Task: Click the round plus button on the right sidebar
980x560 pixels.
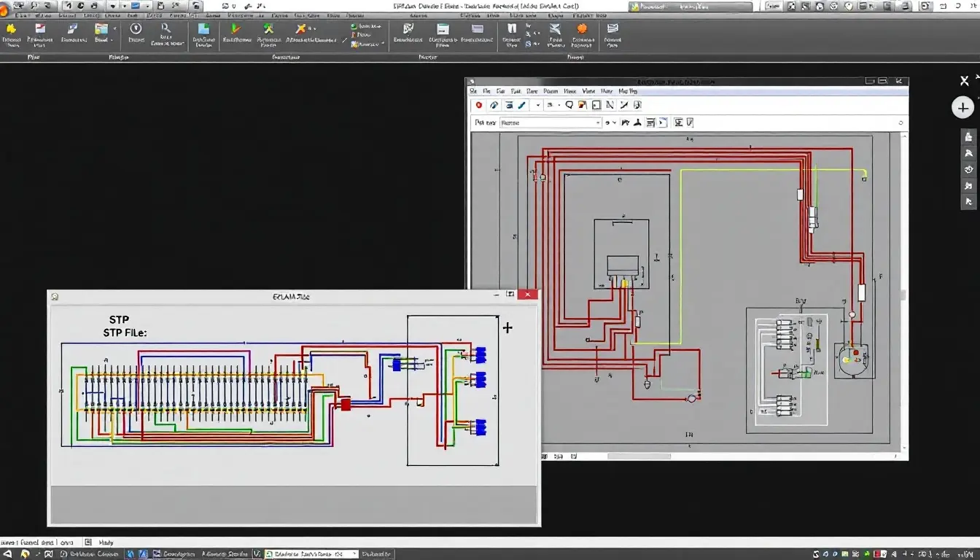Action: 963,108
